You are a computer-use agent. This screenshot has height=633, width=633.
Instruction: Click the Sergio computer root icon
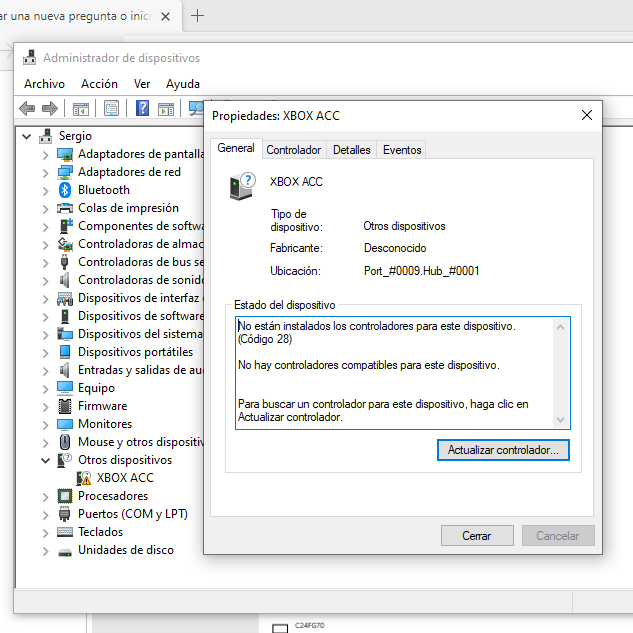46,136
